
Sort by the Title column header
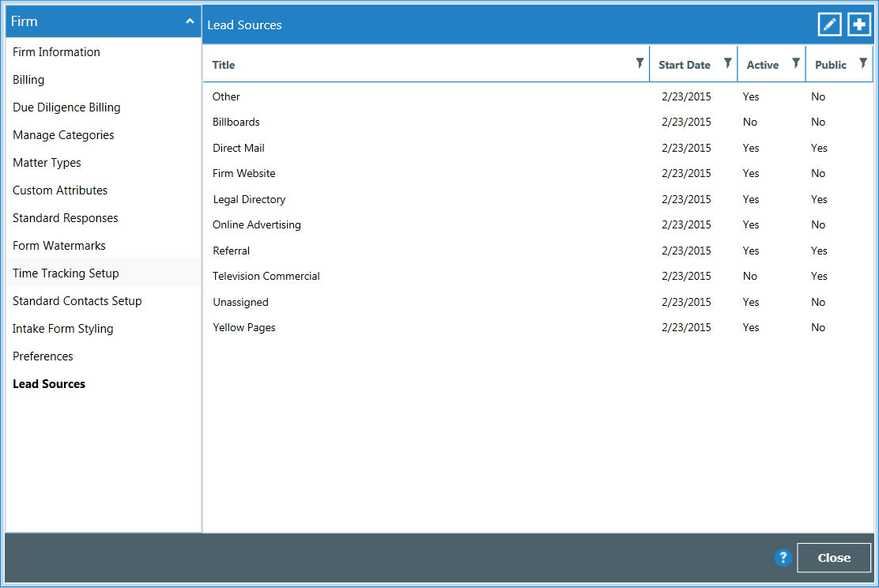click(x=224, y=65)
